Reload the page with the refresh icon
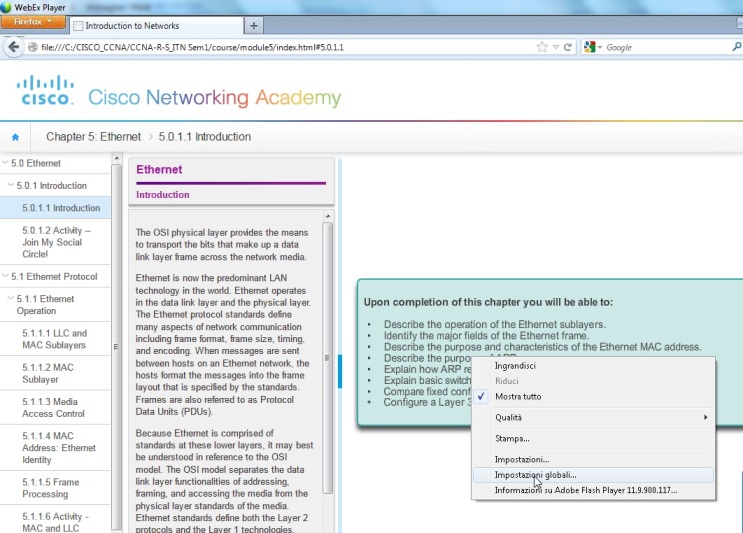 coord(567,47)
